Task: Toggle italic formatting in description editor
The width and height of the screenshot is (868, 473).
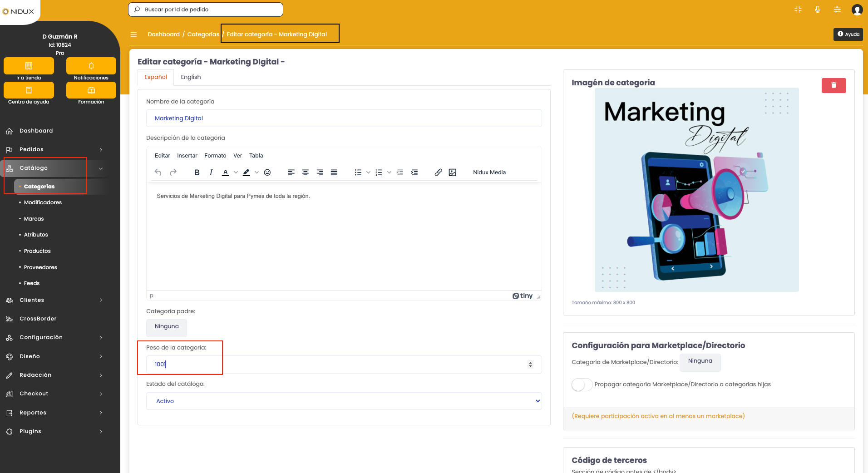Action: pyautogui.click(x=211, y=172)
